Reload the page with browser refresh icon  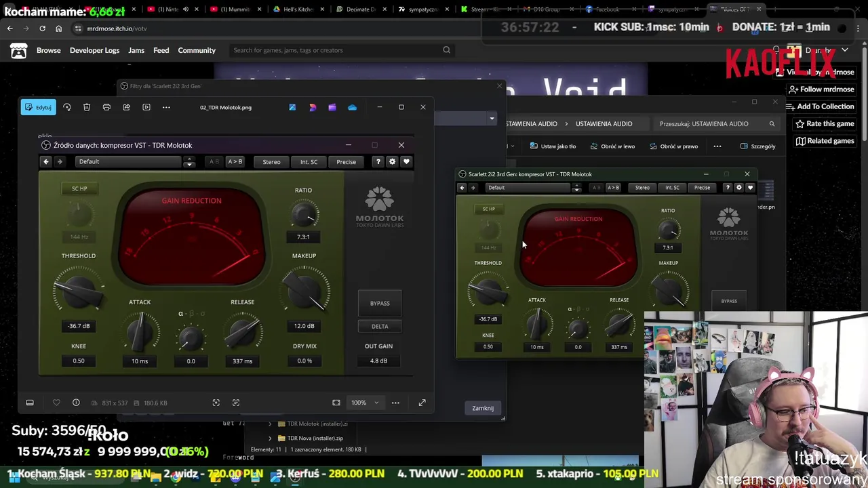pyautogui.click(x=42, y=28)
